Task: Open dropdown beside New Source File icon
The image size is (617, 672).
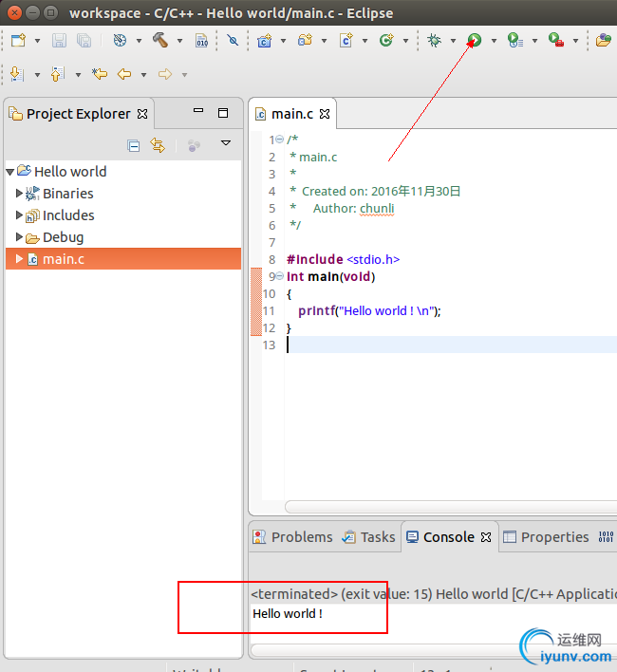Action: tap(365, 41)
